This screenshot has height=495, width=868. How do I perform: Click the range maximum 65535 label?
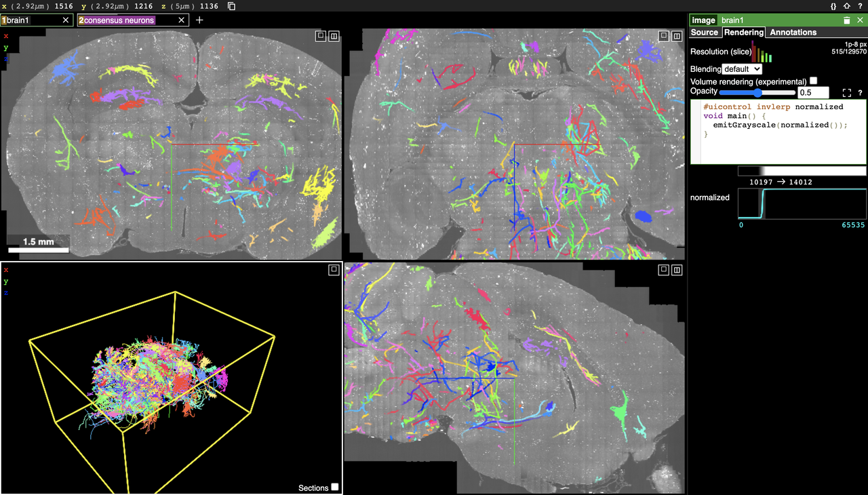[x=852, y=224]
